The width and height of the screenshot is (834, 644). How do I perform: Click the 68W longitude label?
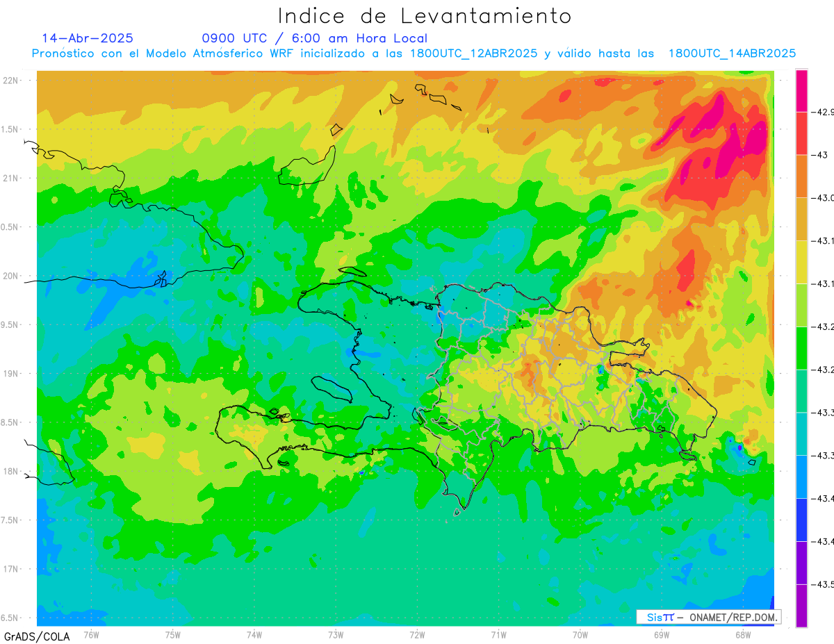click(743, 635)
